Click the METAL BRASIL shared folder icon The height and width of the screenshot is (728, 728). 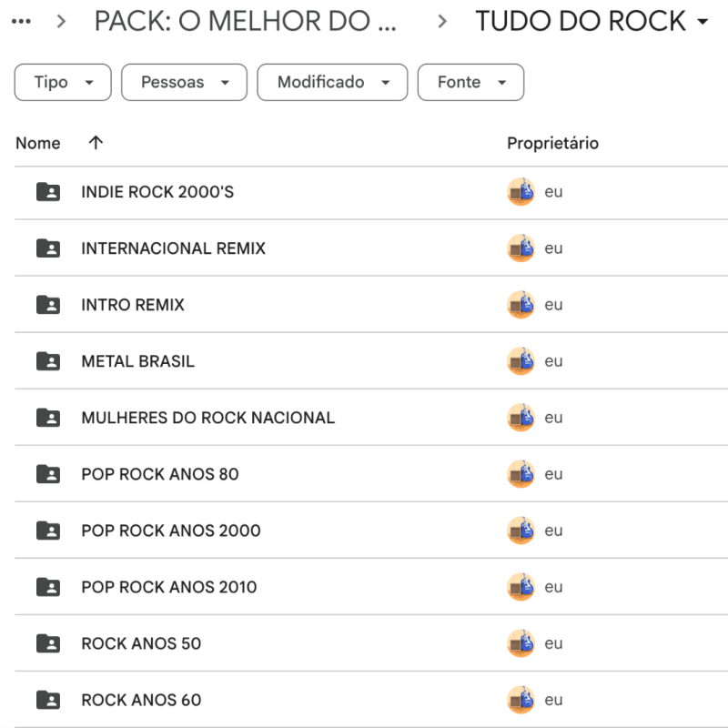pos(48,361)
